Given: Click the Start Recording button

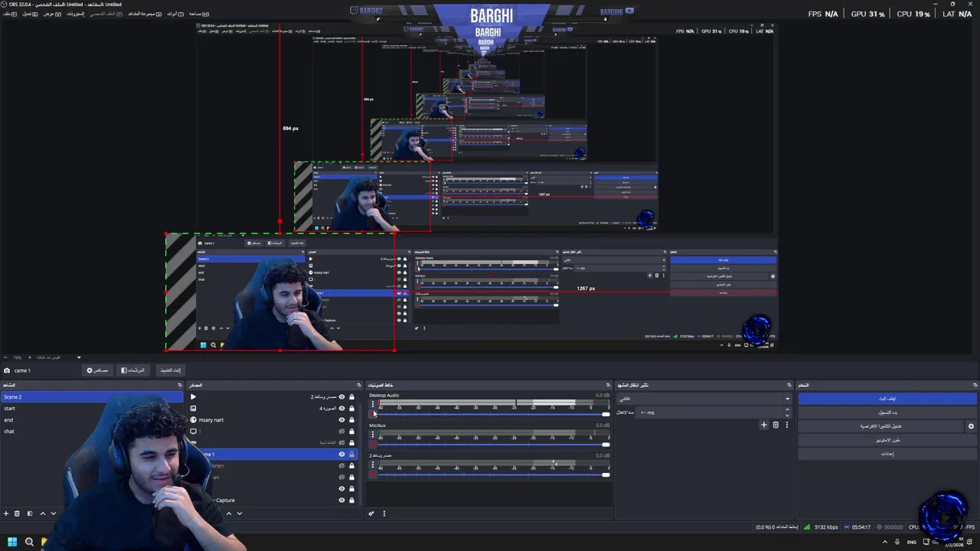Looking at the screenshot, I should 887,412.
